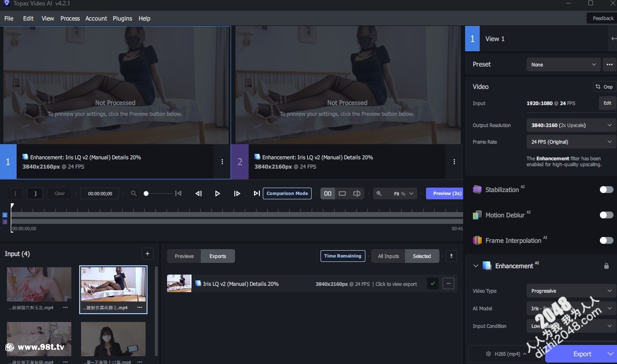The width and height of the screenshot is (617, 364).
Task: Select the side-by-side view layout icon
Action: (x=328, y=193)
